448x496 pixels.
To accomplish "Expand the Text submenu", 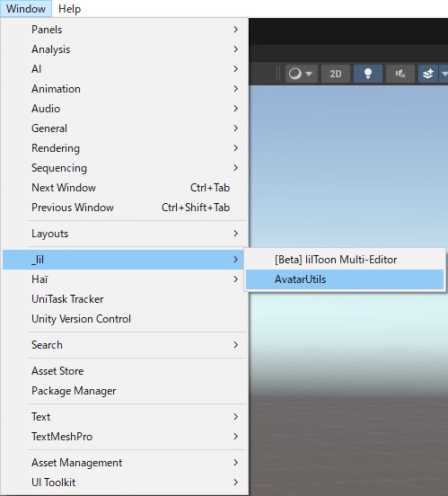I will (125, 417).
